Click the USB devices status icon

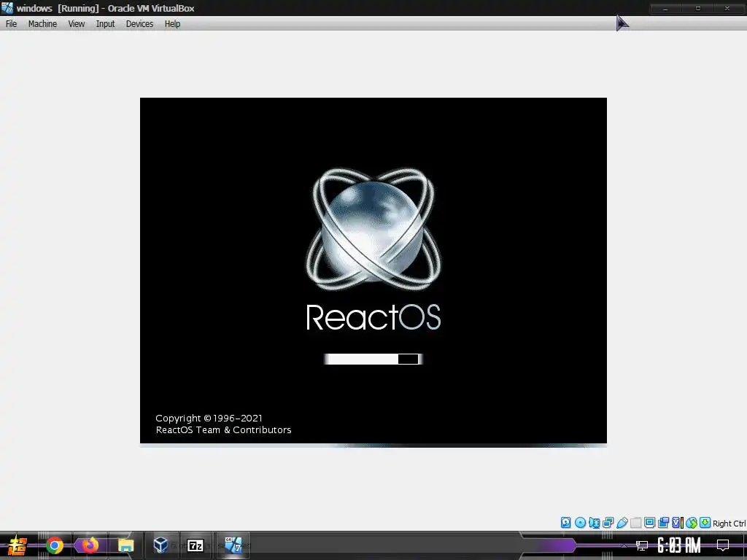coord(622,523)
